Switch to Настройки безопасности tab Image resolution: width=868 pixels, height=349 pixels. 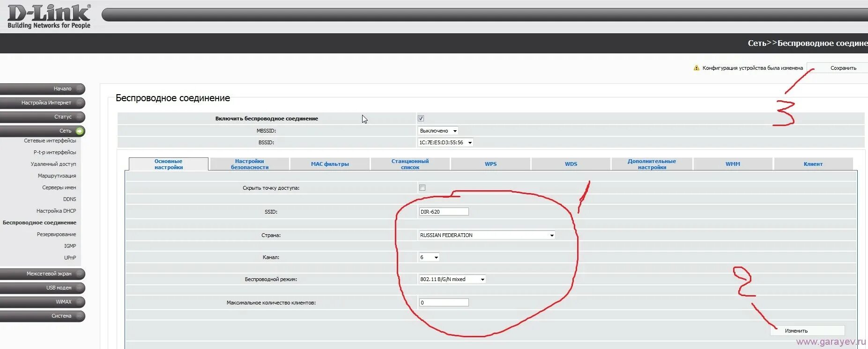[x=250, y=164]
